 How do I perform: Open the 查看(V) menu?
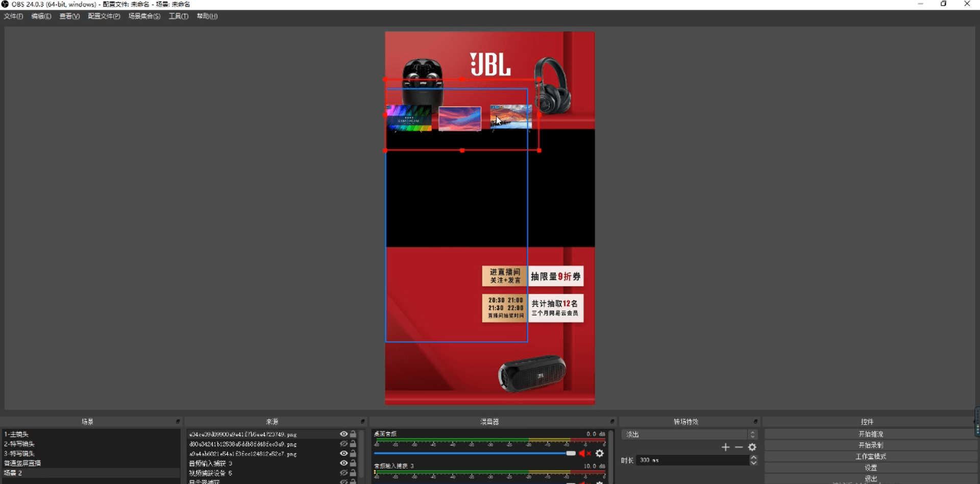pos(69,16)
